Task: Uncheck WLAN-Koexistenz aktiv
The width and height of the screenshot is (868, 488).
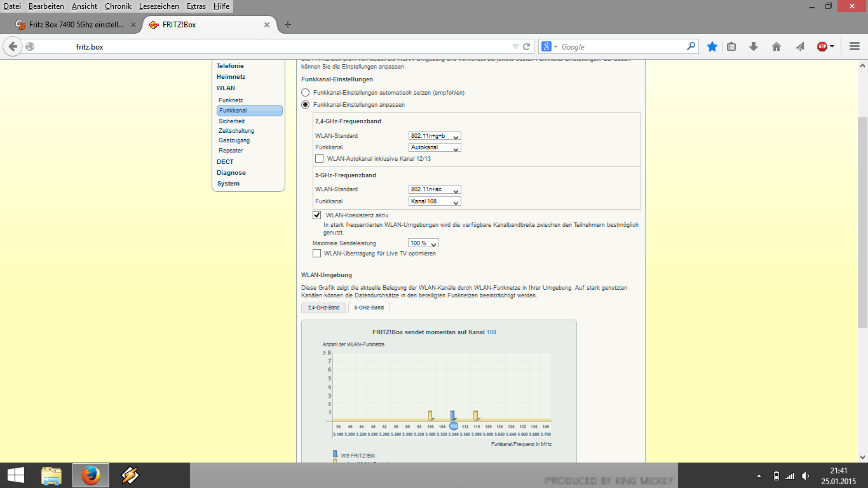Action: pos(317,215)
